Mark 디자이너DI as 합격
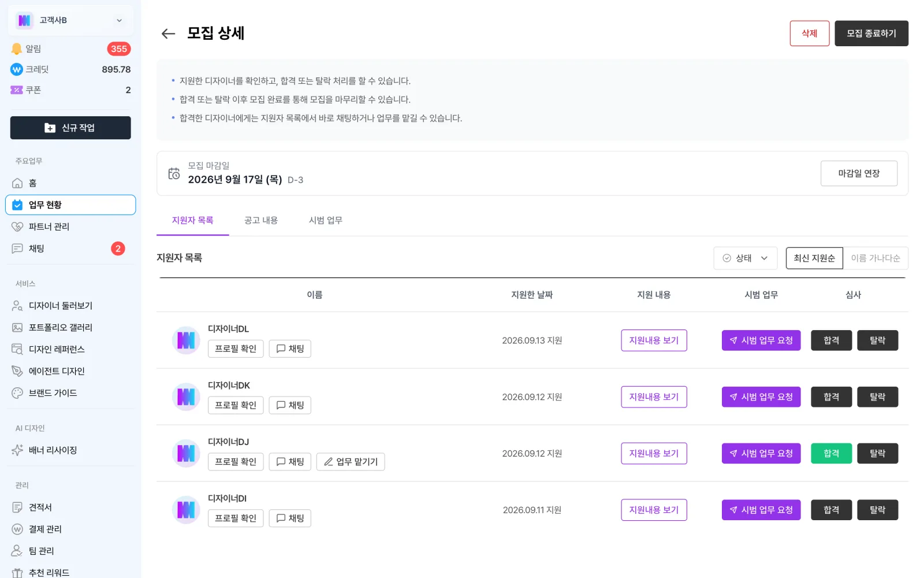Screen dimensions: 924x578 point(831,510)
